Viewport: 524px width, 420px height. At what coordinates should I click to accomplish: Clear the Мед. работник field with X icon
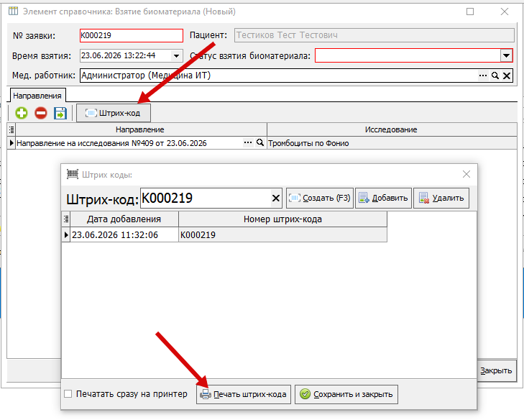(507, 76)
